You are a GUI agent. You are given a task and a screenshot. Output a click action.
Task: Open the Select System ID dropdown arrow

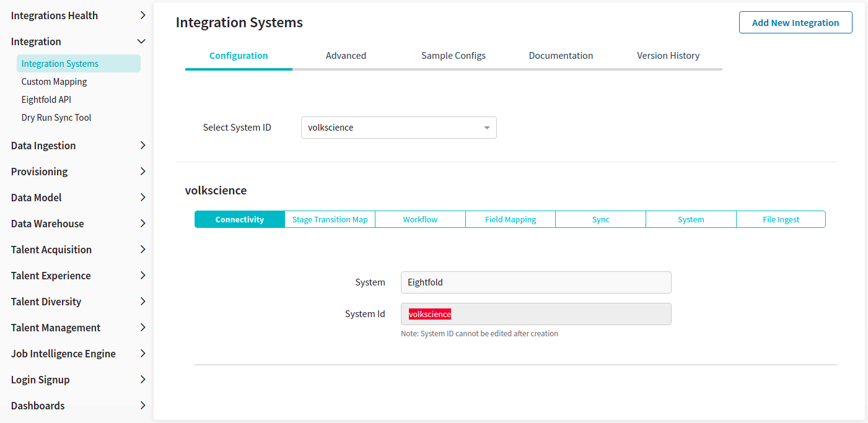point(487,128)
